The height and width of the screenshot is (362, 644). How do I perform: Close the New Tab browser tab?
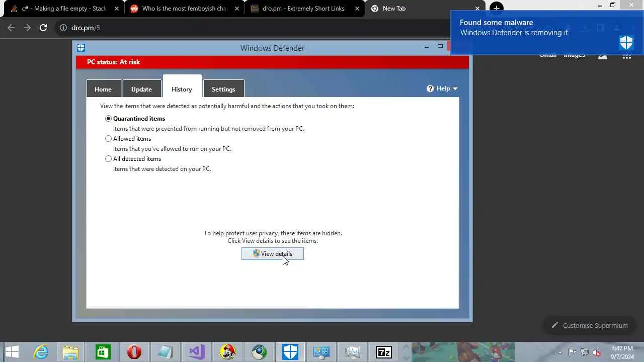(x=477, y=9)
